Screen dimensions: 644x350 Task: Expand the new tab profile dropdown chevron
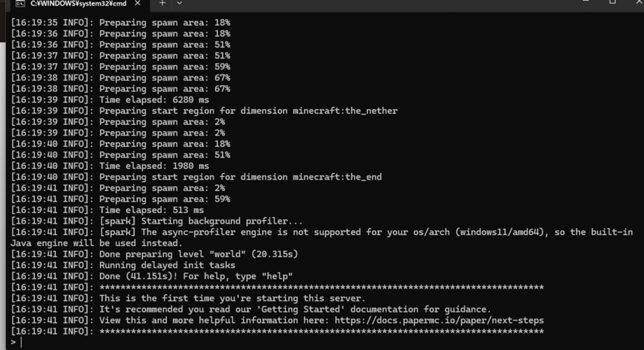click(179, 3)
